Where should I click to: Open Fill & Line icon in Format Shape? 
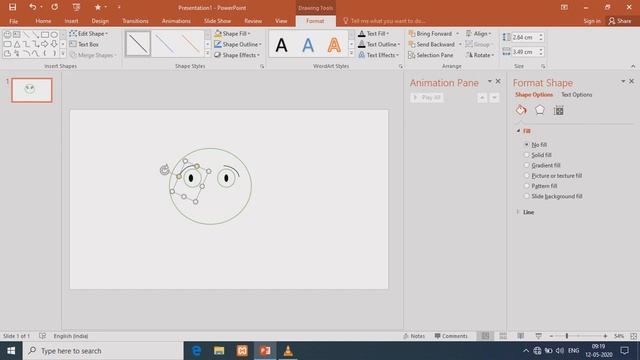click(x=521, y=110)
